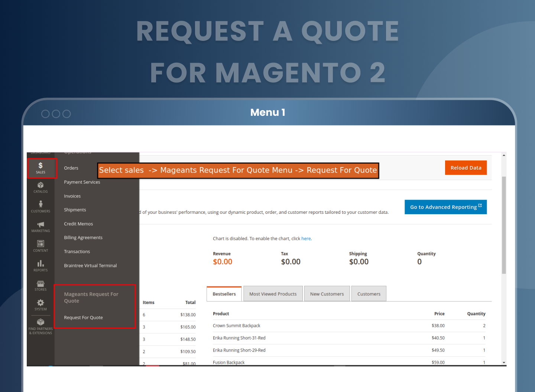Open the Stores storefront icon

pyautogui.click(x=40, y=285)
